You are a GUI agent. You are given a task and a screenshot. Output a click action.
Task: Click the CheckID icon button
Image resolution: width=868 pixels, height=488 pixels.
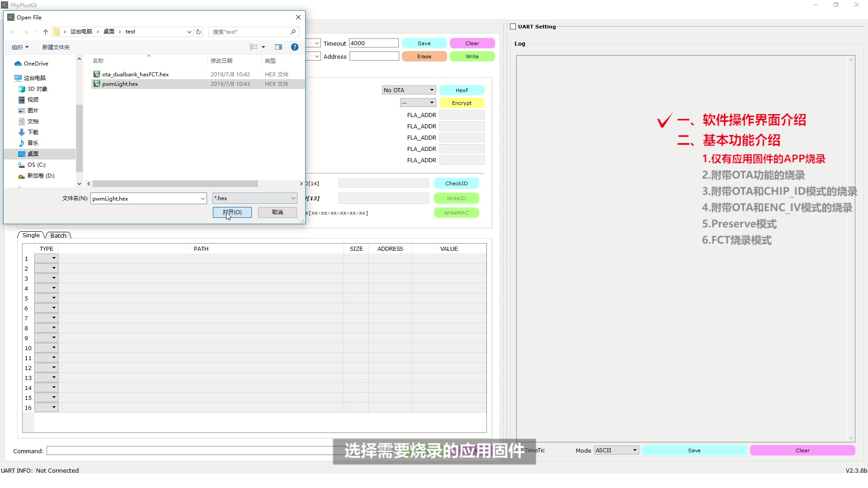coord(455,183)
